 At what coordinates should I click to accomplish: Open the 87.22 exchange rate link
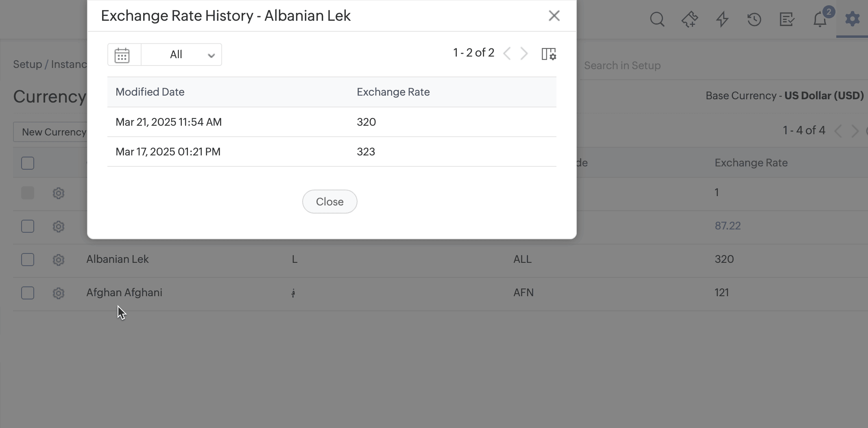point(728,226)
